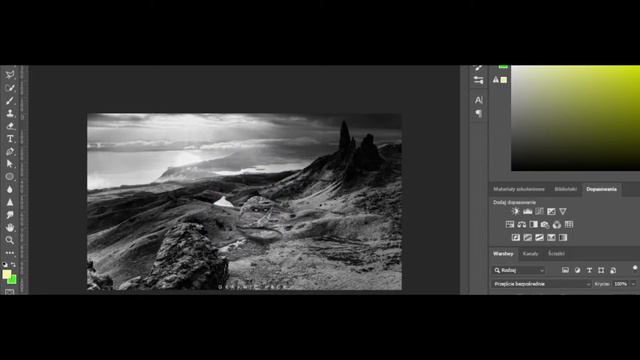Open the Character panel icon

point(478,100)
